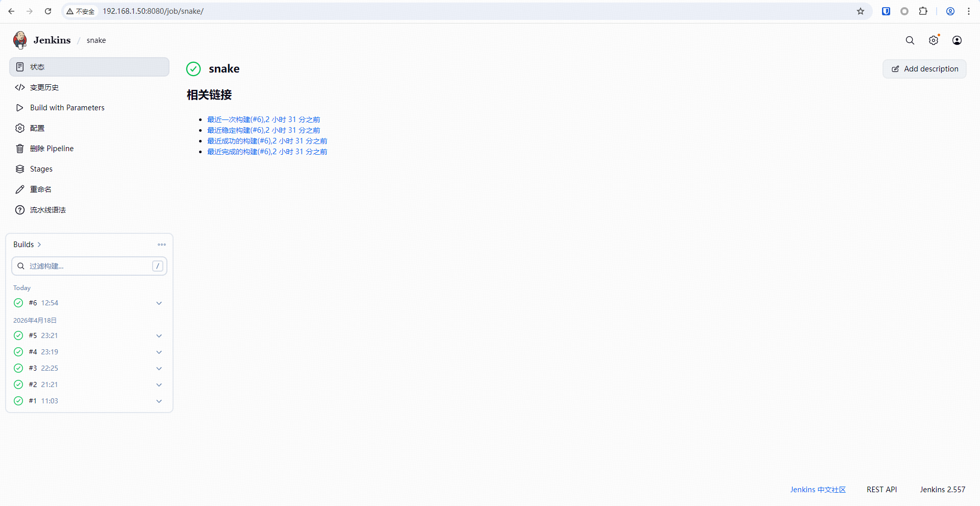
Task: Click the gray circle extension icon in toolbar
Action: [904, 11]
